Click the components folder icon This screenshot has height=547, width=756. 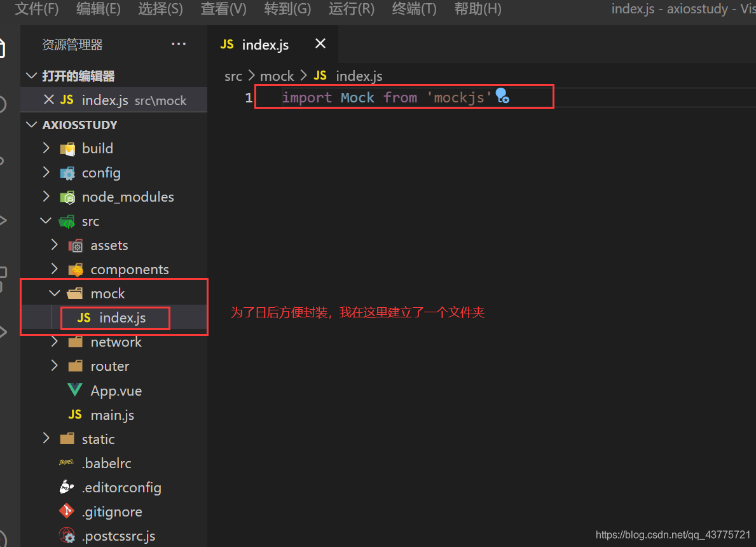pyautogui.click(x=76, y=270)
